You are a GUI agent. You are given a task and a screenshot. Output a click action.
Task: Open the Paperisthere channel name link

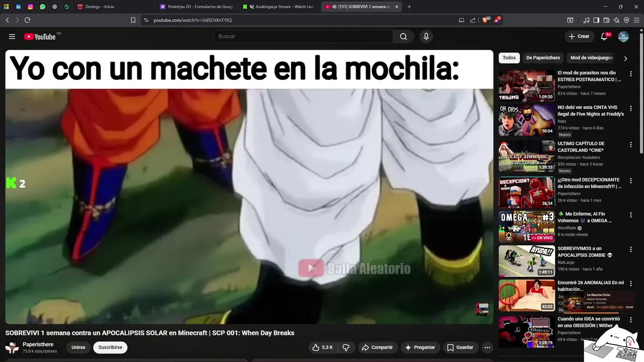point(38,344)
